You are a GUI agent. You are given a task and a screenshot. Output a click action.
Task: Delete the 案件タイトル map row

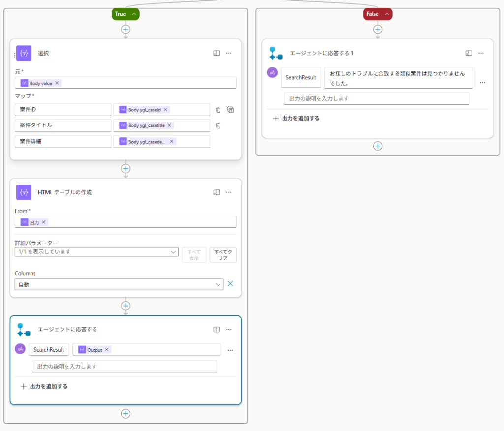point(218,125)
